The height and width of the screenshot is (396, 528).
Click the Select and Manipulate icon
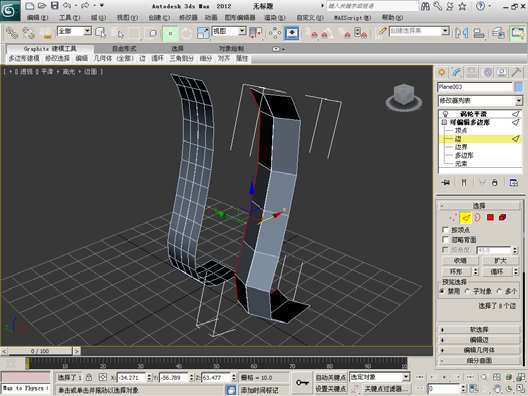pos(275,33)
